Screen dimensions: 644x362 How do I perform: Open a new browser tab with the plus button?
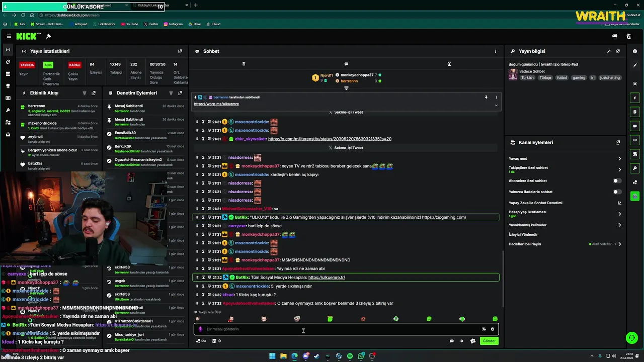[196, 5]
